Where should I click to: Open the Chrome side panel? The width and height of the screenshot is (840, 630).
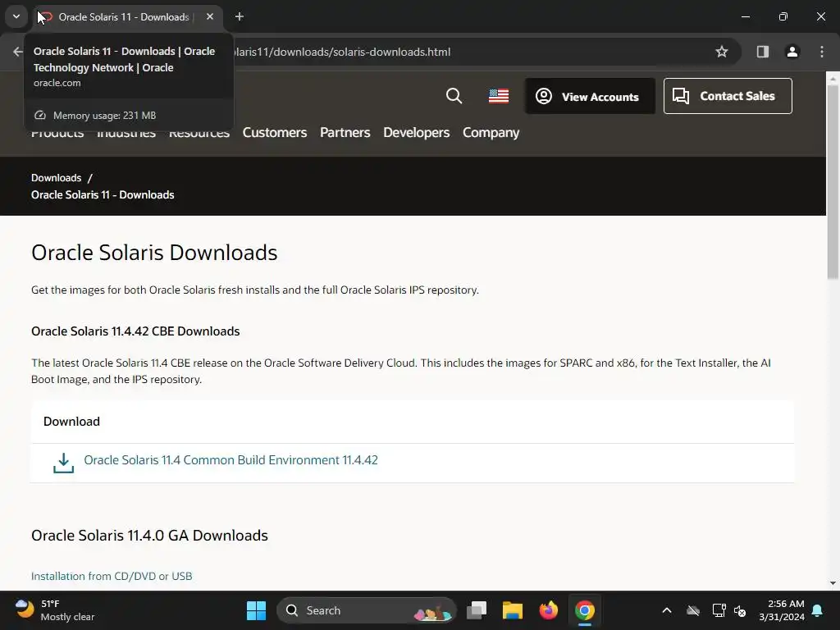(x=762, y=52)
